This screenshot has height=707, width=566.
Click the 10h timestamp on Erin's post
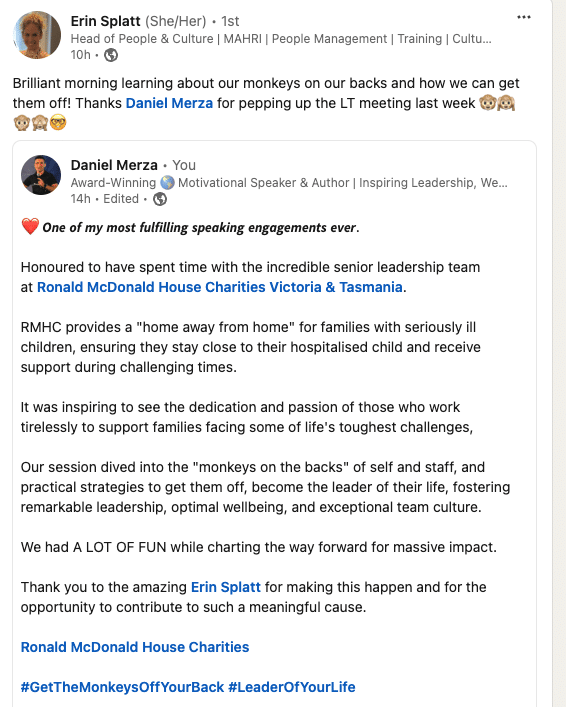pyautogui.click(x=81, y=55)
